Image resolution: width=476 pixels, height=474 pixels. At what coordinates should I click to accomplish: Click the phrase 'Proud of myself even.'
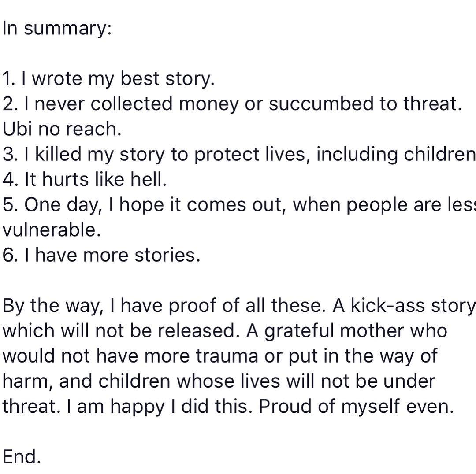(x=357, y=406)
